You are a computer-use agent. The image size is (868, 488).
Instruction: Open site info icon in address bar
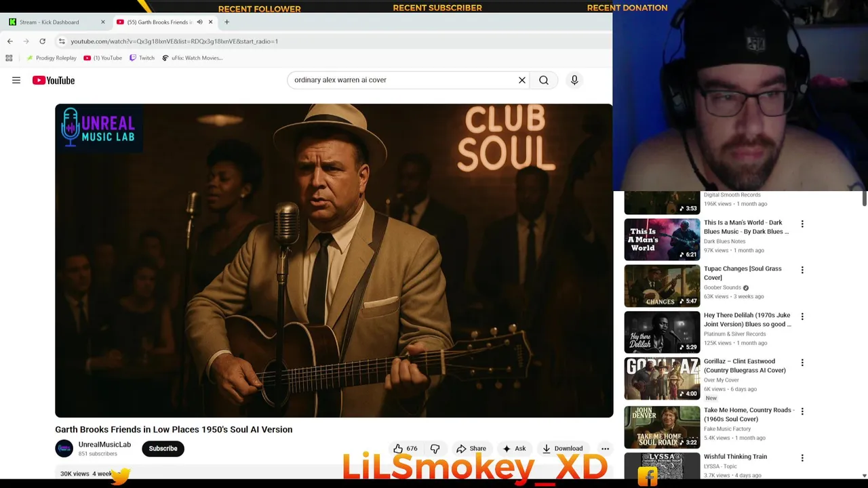(62, 41)
